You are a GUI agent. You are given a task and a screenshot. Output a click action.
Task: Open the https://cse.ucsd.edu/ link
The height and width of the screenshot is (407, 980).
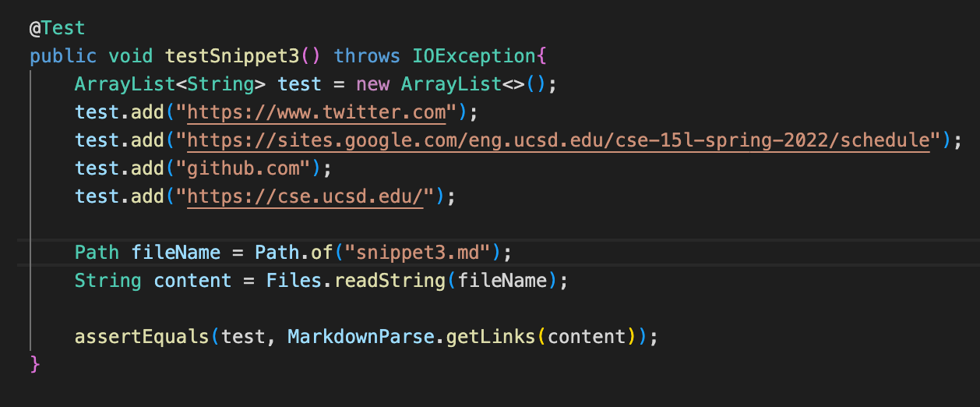pos(305,196)
